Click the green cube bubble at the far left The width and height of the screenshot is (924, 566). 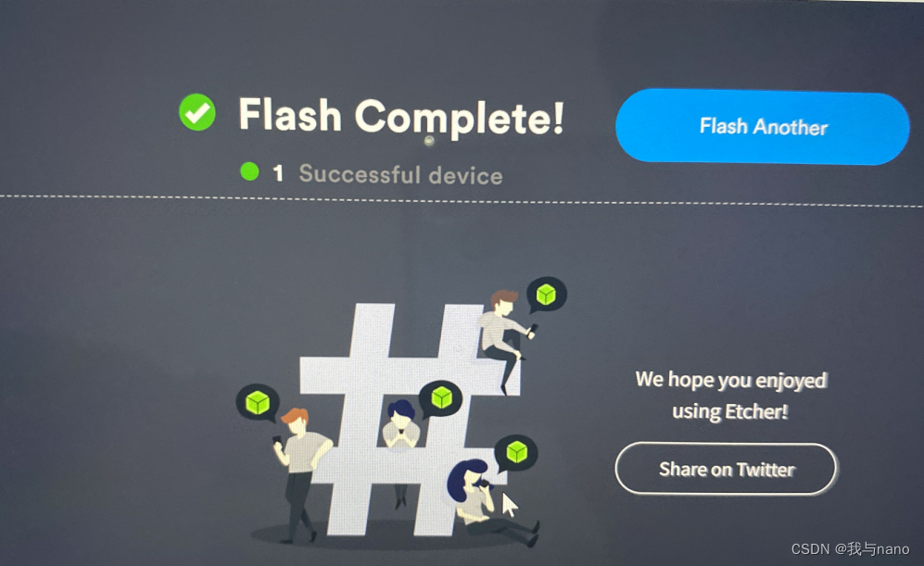(258, 403)
